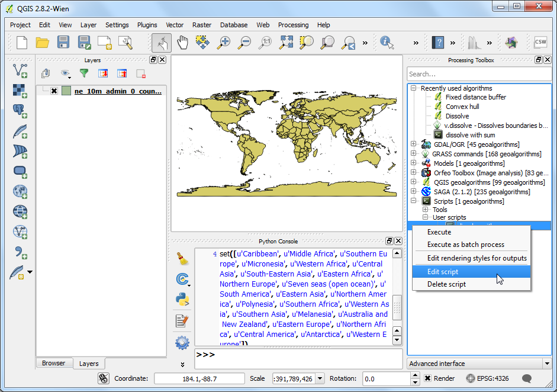Click the Run Command Python icon in console
This screenshot has height=392, width=557.
click(182, 300)
